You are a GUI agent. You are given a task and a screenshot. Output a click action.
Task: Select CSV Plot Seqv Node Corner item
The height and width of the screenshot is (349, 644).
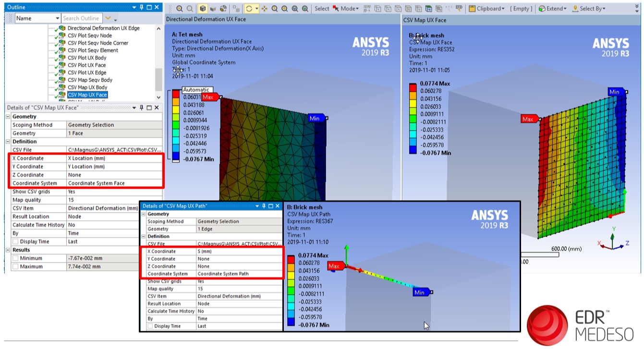tap(98, 43)
